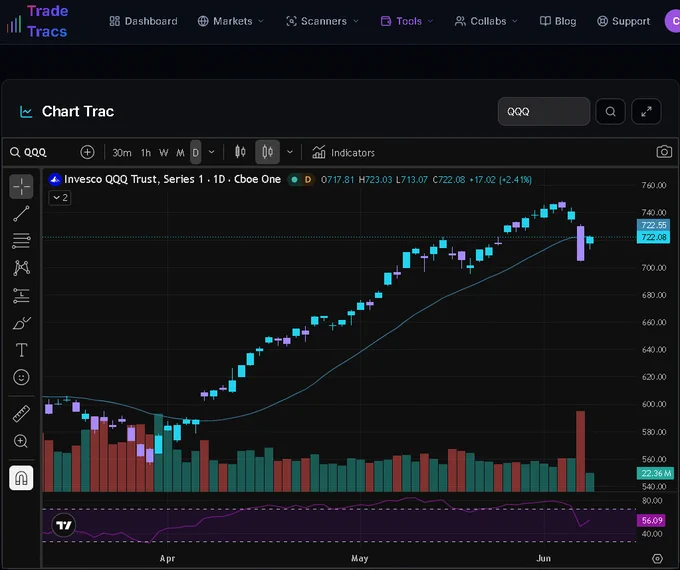
Task: Open chart settings gear at bottom right
Action: click(657, 558)
